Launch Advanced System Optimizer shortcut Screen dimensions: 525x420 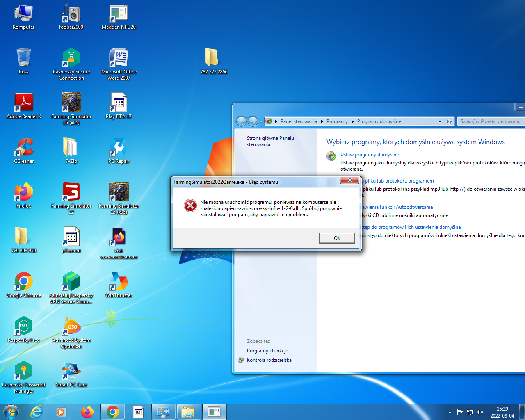71,333
